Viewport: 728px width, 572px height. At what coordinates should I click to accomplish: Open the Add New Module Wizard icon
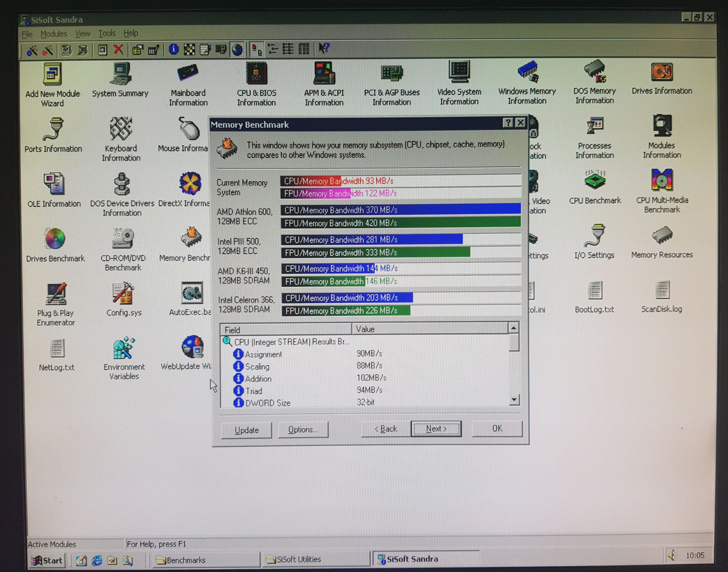tap(53, 85)
